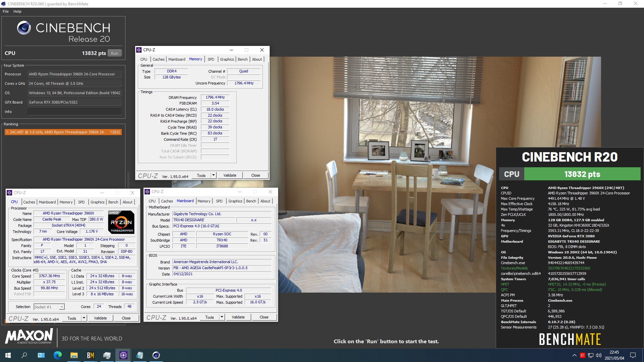Image resolution: width=644 pixels, height=362 pixels.
Task: Click the Cinebench title bar app icon
Action: tap(3, 4)
